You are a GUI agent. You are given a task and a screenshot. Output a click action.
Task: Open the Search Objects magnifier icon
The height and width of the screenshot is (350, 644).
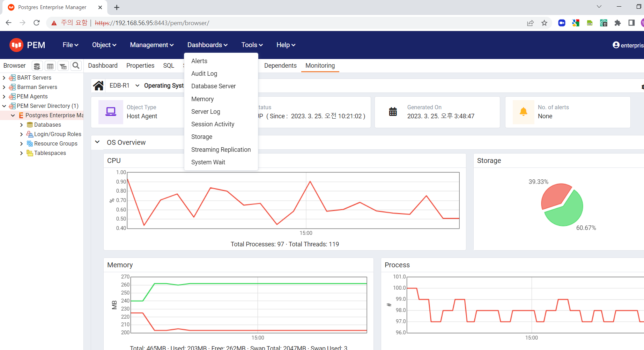(x=76, y=66)
